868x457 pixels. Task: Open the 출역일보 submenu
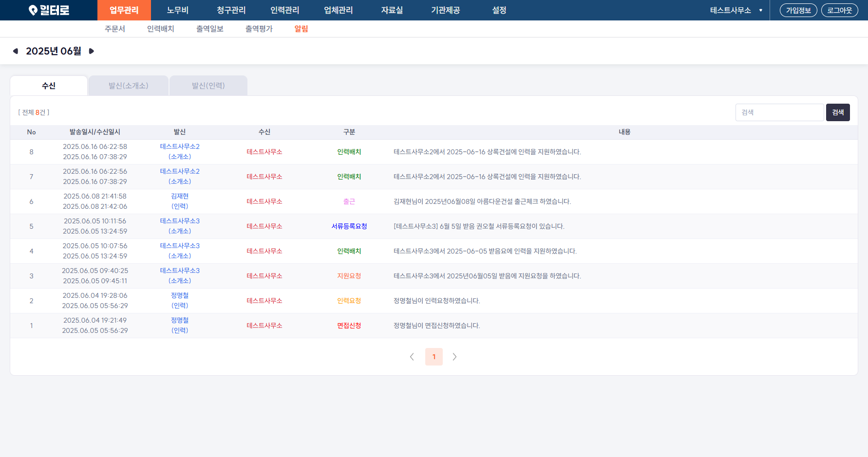coord(210,29)
